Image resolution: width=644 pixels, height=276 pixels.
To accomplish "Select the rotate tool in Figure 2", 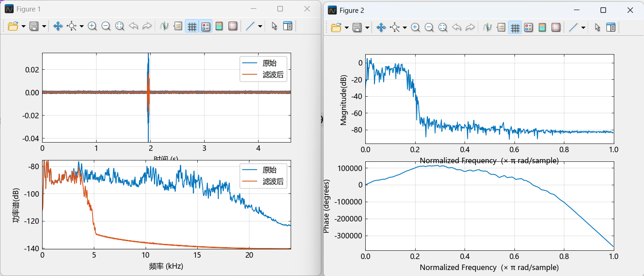I will pyautogui.click(x=395, y=28).
